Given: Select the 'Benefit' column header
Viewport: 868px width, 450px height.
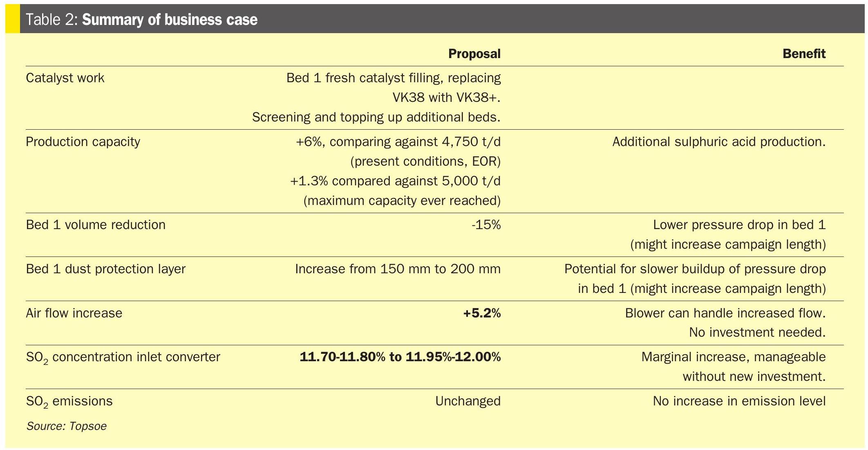Looking at the screenshot, I should (804, 54).
